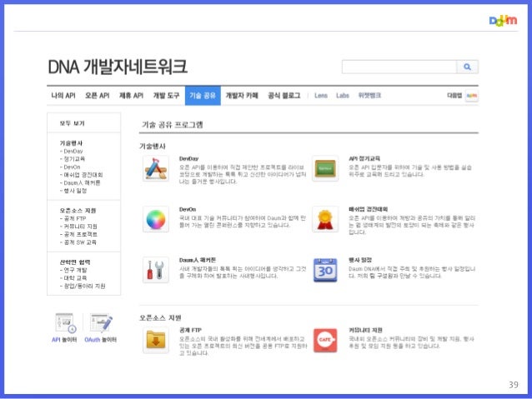Select the 개발 도구 tab
Screen dimensions: 532x399
(166, 96)
